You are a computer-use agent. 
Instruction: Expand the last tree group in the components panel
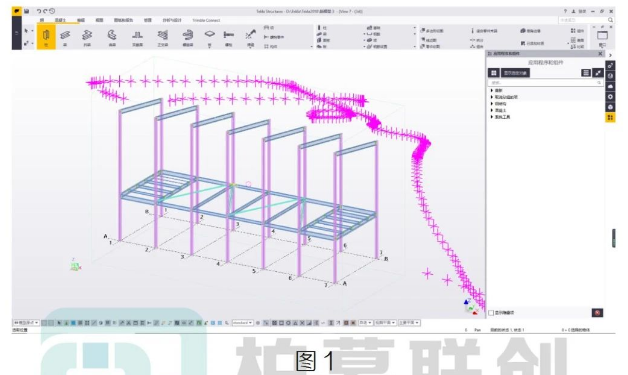pyautogui.click(x=492, y=117)
